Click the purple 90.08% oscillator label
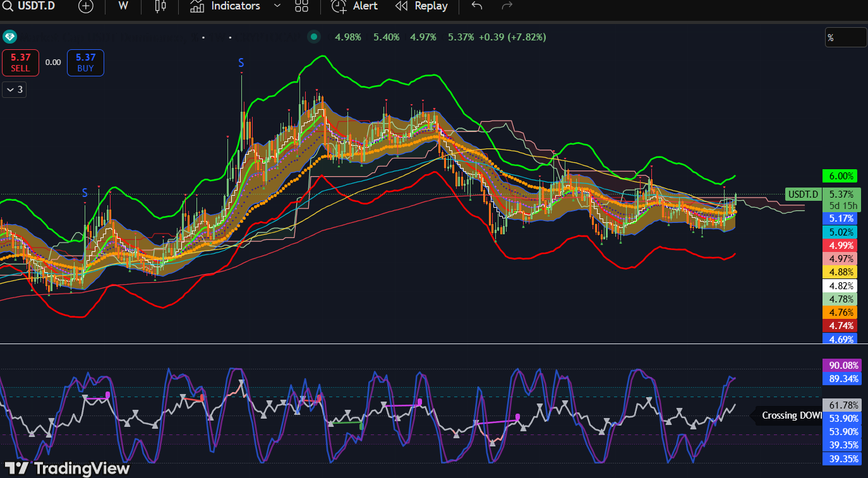The width and height of the screenshot is (868, 478). 843,365
